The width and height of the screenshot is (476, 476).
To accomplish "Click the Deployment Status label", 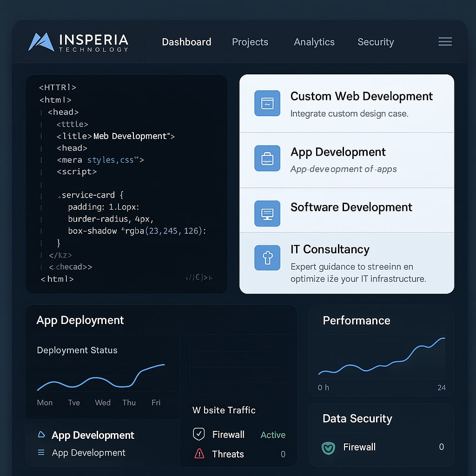I will [77, 350].
